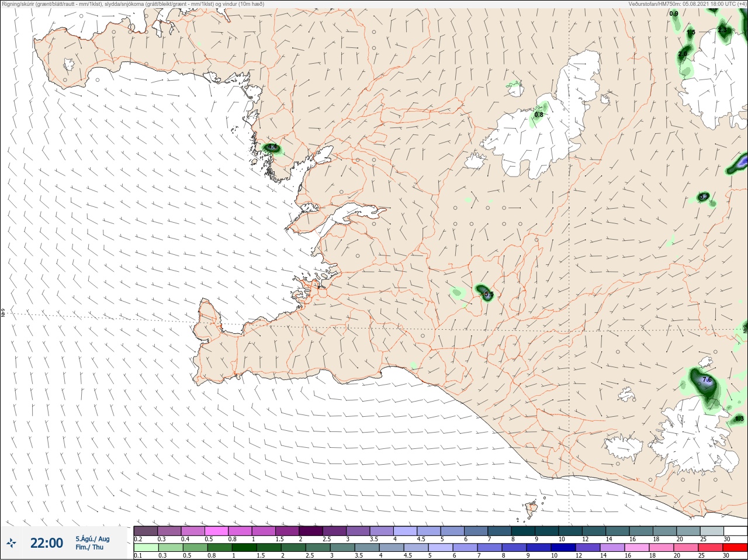The height and width of the screenshot is (560, 748).
Task: Pick the pale green first swatch of the lower legend
Action: pos(146,548)
